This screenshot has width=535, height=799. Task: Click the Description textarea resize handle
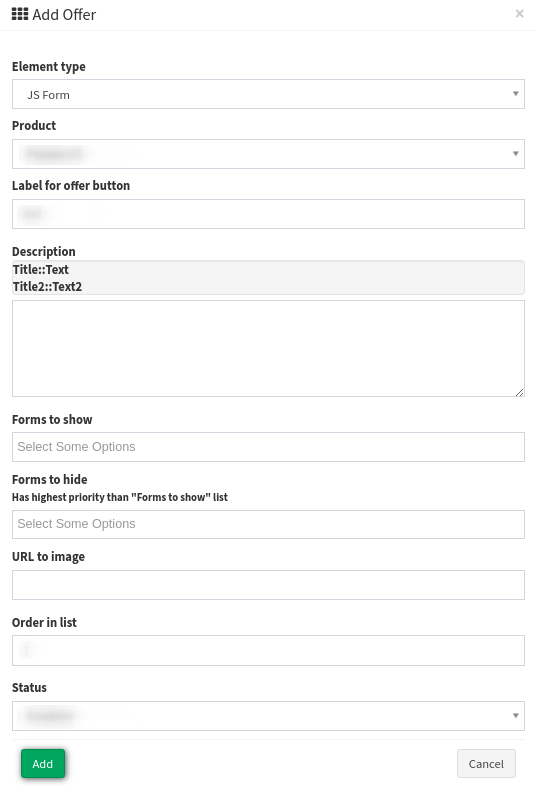[x=519, y=392]
